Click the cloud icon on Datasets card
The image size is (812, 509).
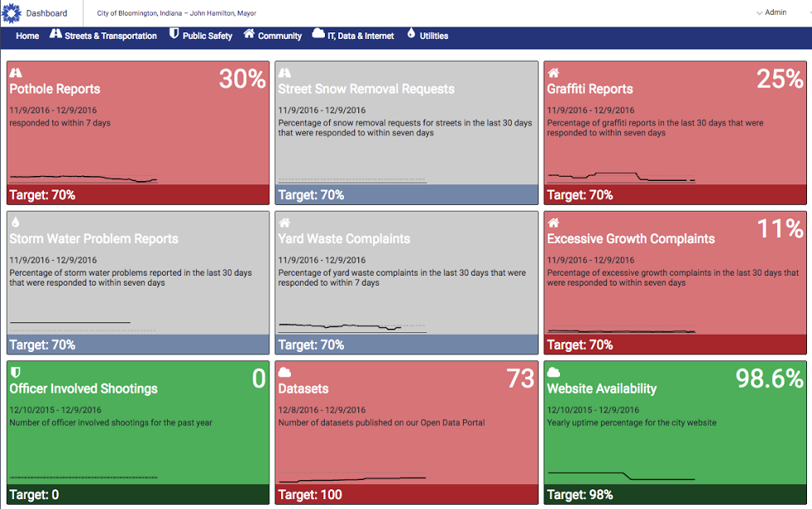point(284,372)
